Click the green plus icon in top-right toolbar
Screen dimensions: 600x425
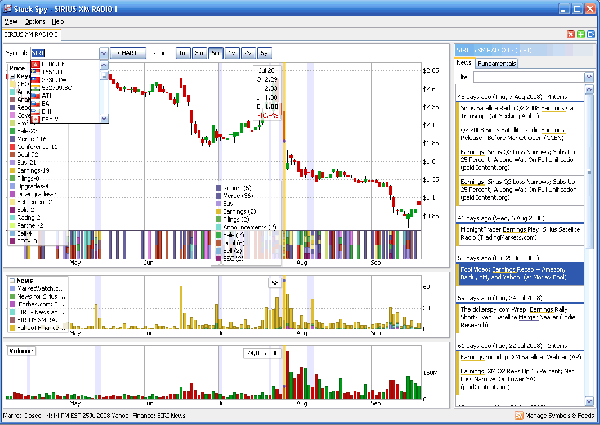580,34
